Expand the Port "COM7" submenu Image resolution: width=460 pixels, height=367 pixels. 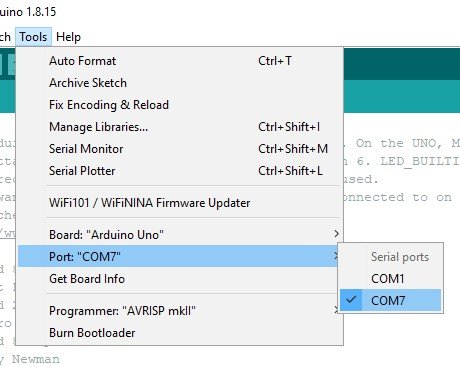180,256
